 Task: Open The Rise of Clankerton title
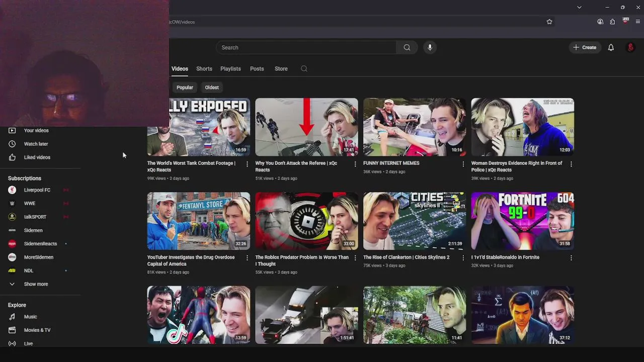click(407, 257)
